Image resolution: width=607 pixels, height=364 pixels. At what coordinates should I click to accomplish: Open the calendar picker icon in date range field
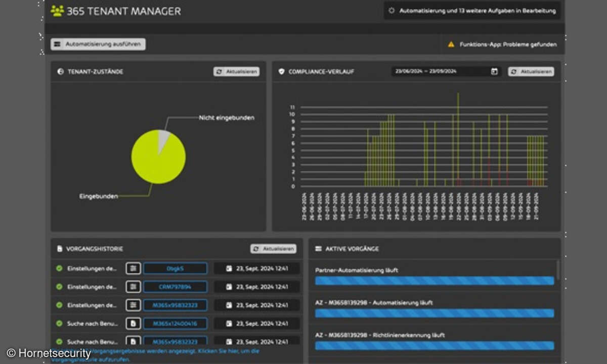[x=494, y=72]
